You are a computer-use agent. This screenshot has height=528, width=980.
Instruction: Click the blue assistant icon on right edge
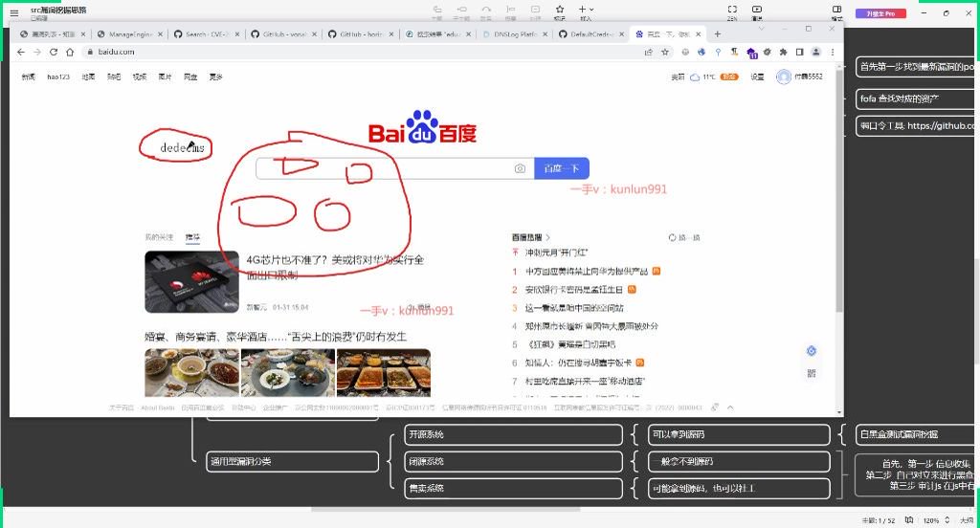[x=812, y=351]
